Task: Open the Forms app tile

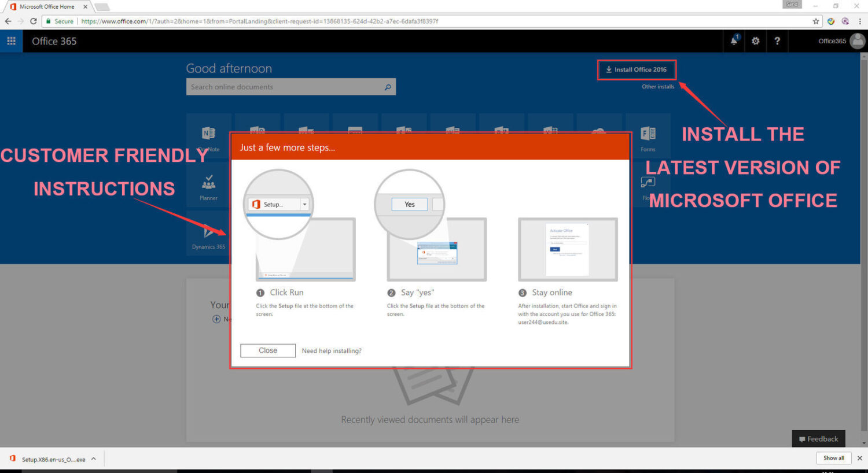Action: (648, 134)
